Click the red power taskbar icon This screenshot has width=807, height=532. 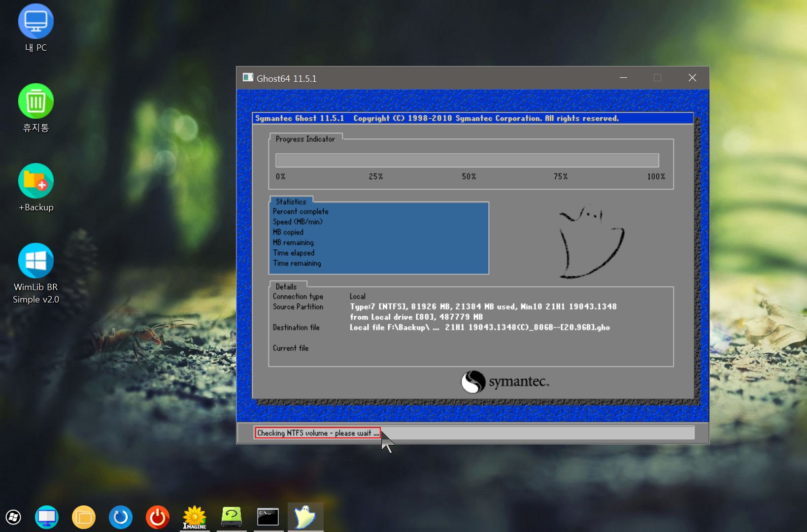coord(158,517)
